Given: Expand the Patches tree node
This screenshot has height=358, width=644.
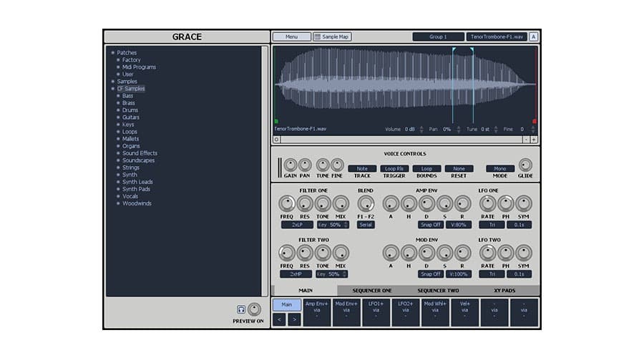Looking at the screenshot, I should (113, 52).
